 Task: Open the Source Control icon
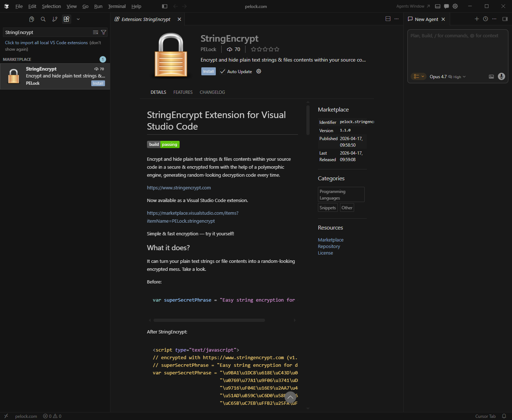(55, 19)
